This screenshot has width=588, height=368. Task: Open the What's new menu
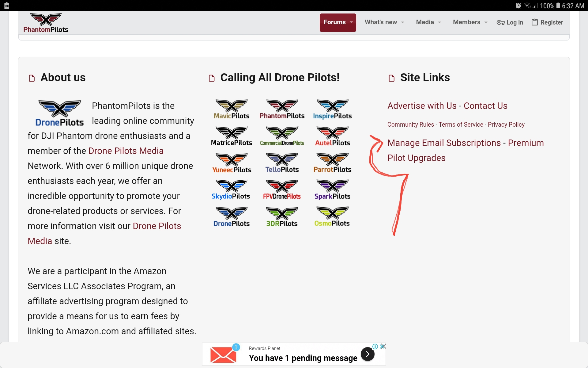[x=381, y=22]
